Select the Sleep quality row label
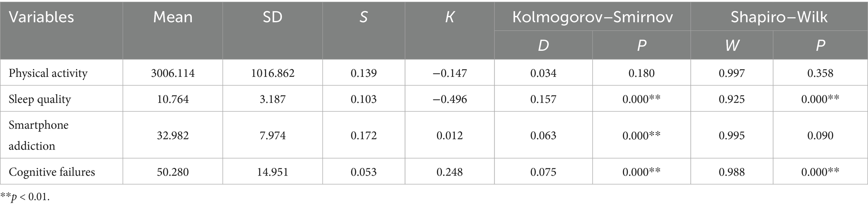The image size is (868, 207). (x=40, y=100)
